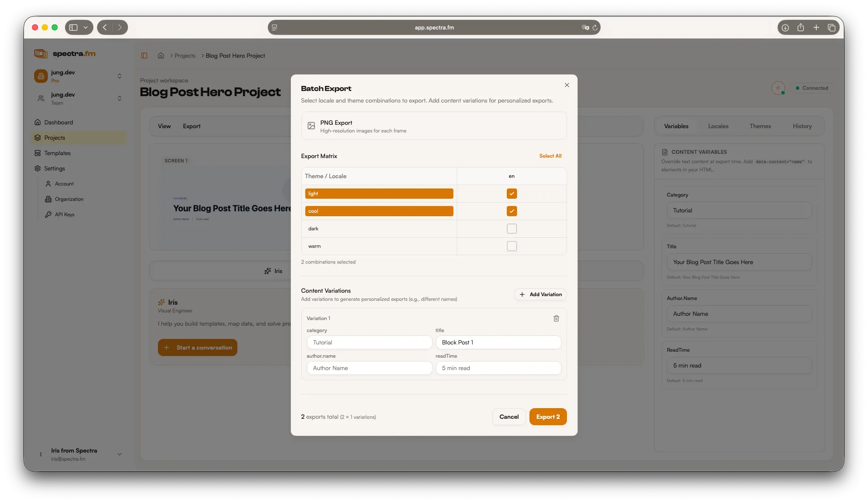Click the Select All link

[x=550, y=156]
